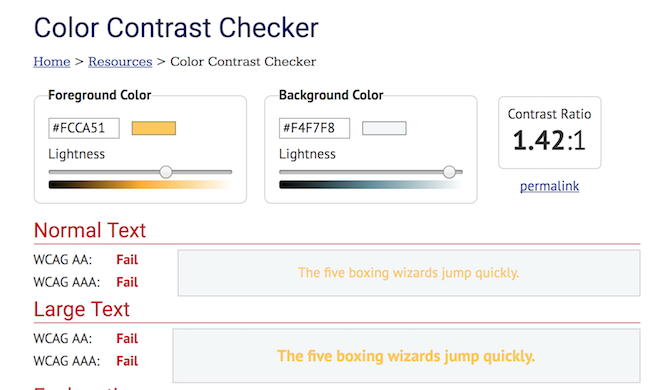
Task: Open the Home breadcrumb link
Action: coord(52,61)
